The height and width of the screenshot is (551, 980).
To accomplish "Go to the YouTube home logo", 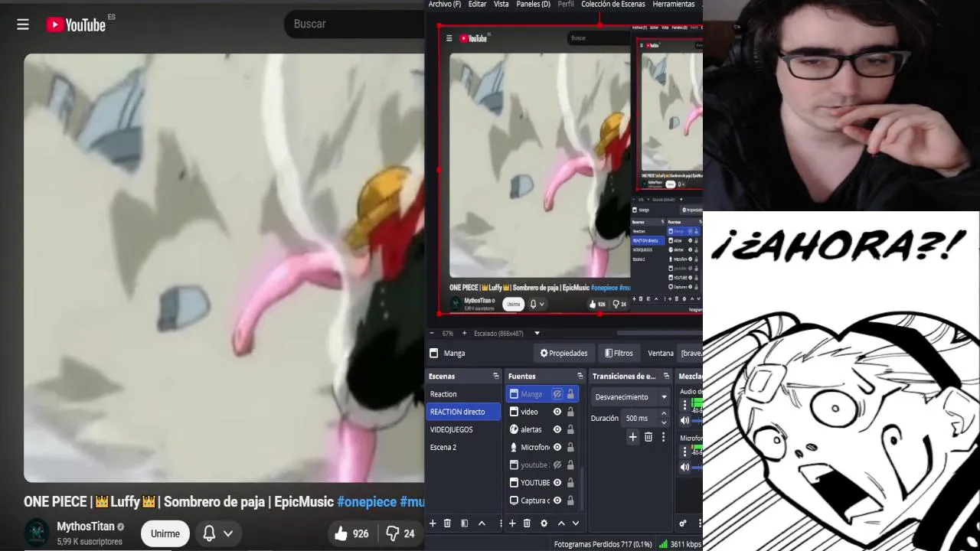I will click(76, 24).
